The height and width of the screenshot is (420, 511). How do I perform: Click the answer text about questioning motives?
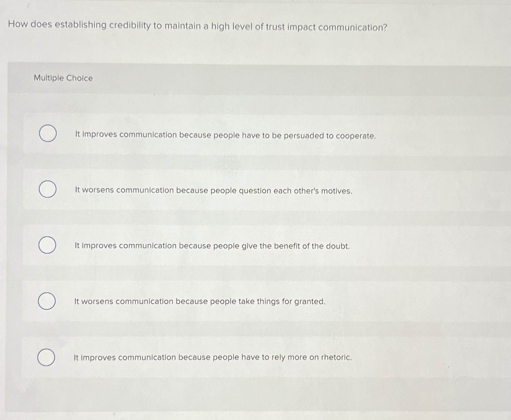213,191
